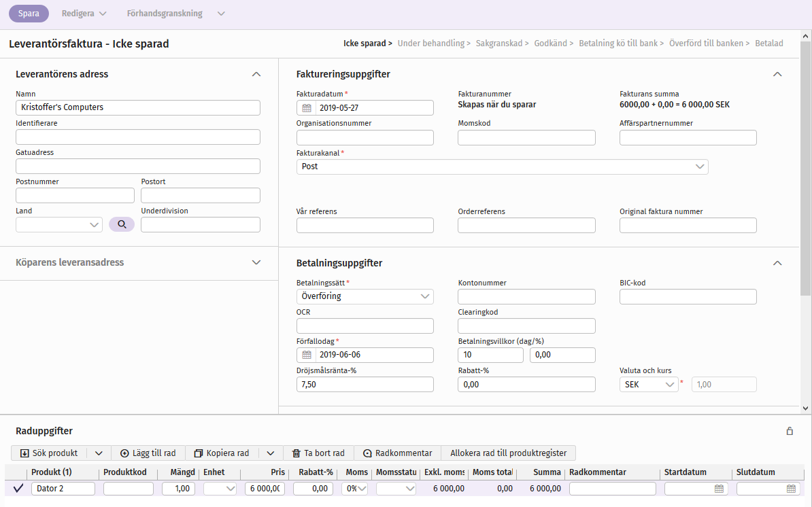Click the Postort input field

pos(201,196)
